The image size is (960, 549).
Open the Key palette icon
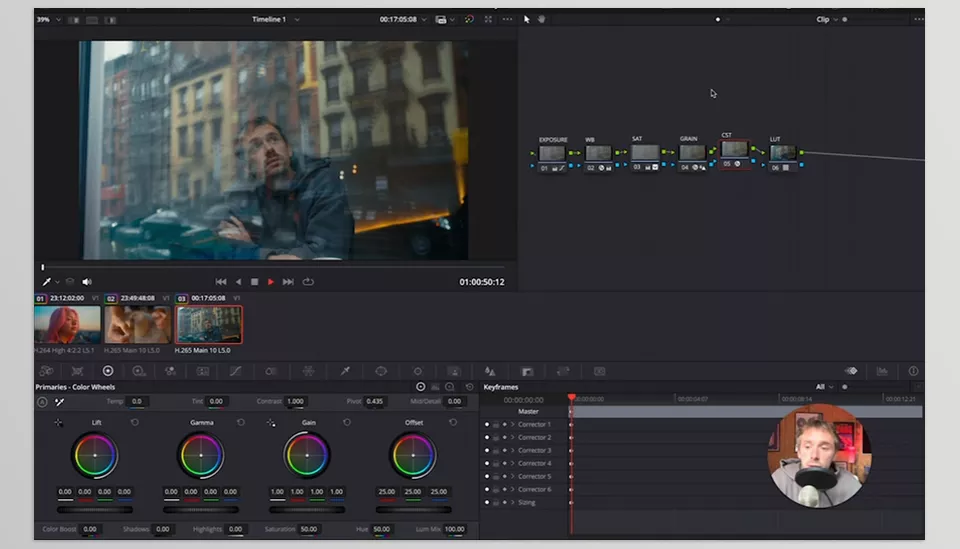pos(527,371)
